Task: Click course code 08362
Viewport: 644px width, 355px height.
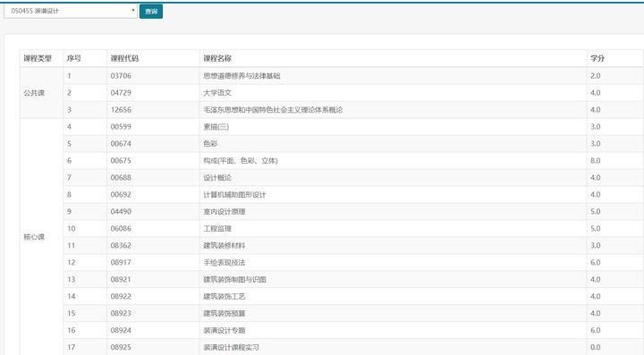Action: tap(121, 245)
